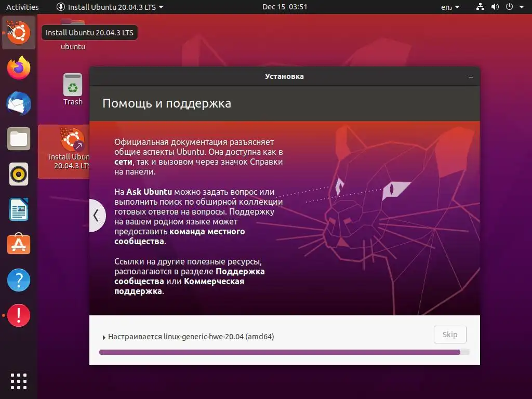Screen dimensions: 532x399
Task: Open Коммерческая поддержка link
Action: point(179,286)
